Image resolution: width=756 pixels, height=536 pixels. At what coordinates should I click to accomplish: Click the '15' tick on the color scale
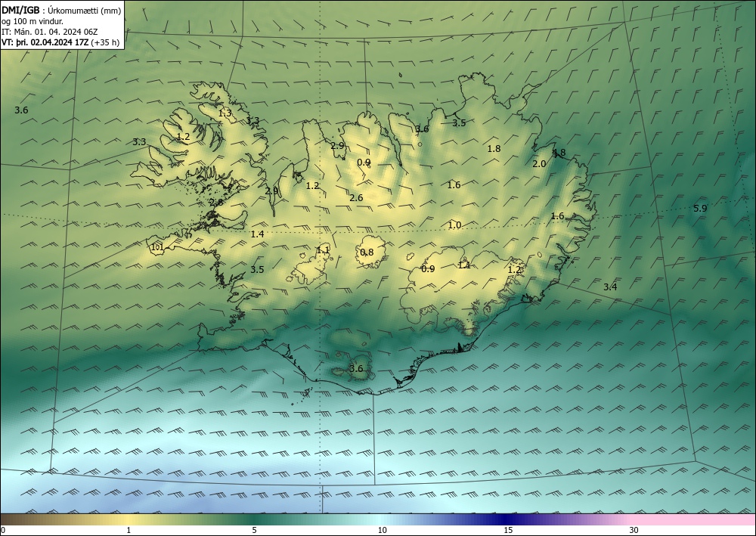pyautogui.click(x=508, y=530)
